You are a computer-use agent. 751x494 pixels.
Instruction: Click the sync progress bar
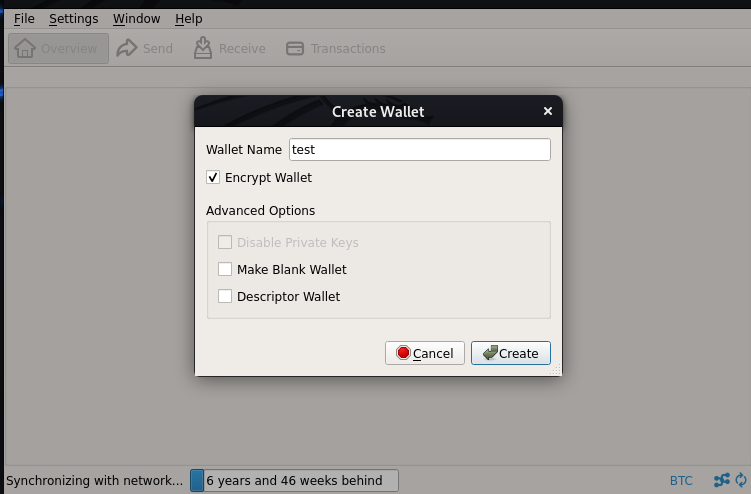[x=294, y=481]
